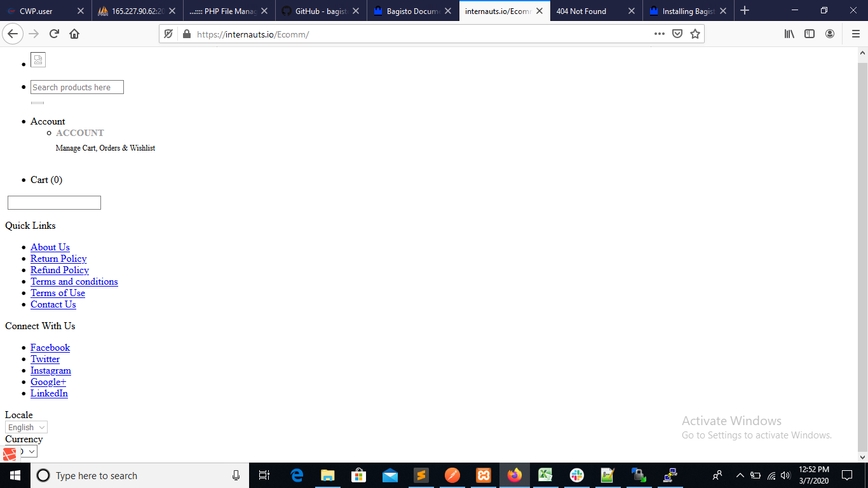Open the Instagram link
Screen dimensions: 868x488
click(51, 370)
